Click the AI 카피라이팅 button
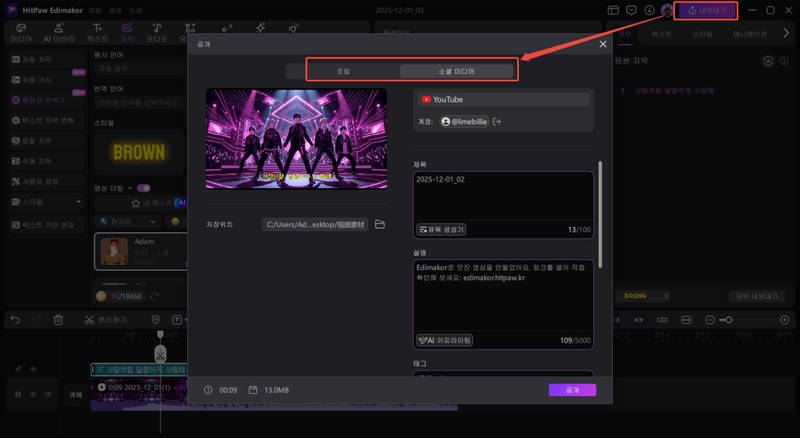 click(x=444, y=340)
